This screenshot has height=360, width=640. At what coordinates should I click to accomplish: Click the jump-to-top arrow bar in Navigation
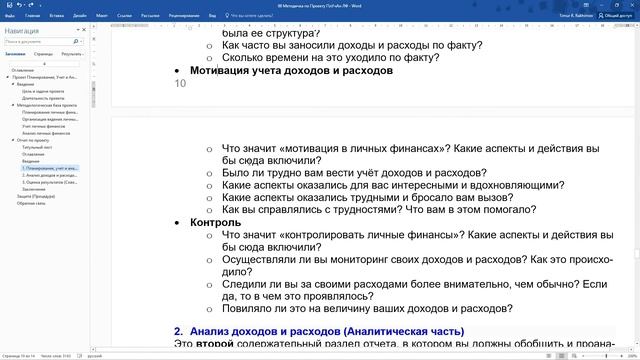(44, 64)
